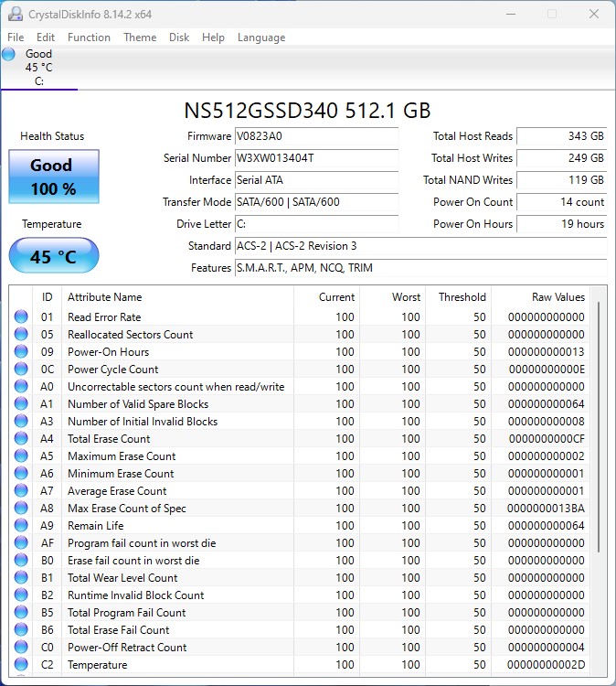Image resolution: width=616 pixels, height=686 pixels.
Task: Click the 45 °C temperature button
Action: (54, 256)
